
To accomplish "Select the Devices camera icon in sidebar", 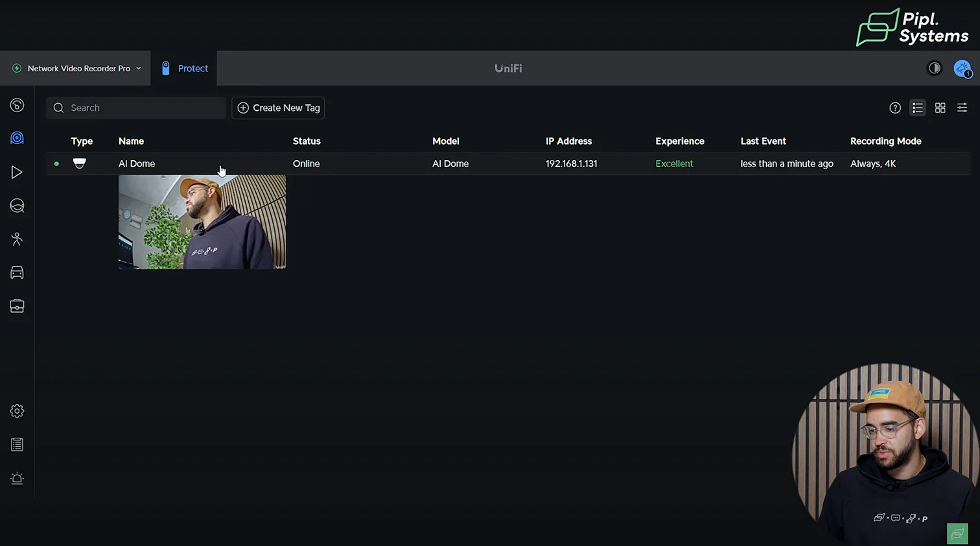I will (x=17, y=138).
